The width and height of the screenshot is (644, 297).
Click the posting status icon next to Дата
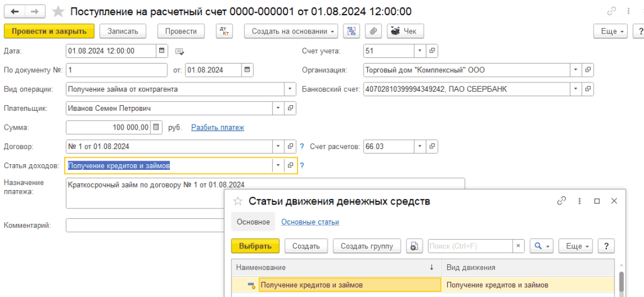[x=179, y=52]
